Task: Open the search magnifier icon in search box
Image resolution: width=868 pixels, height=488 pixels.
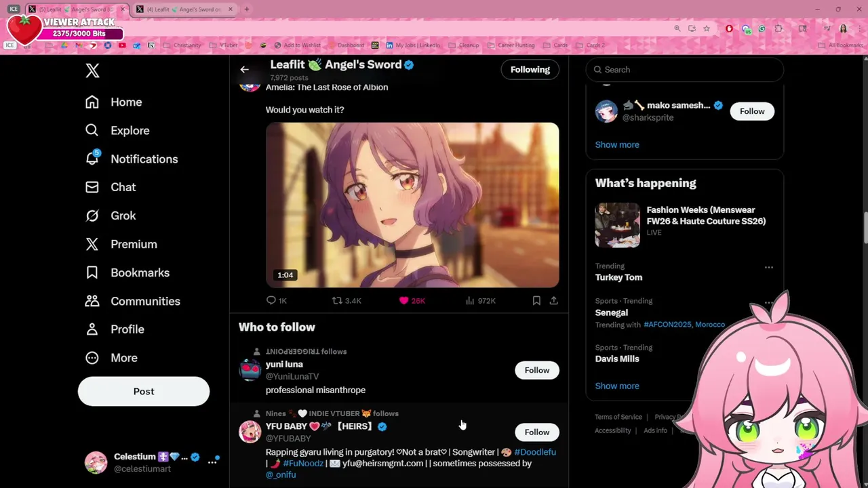Action: point(598,69)
